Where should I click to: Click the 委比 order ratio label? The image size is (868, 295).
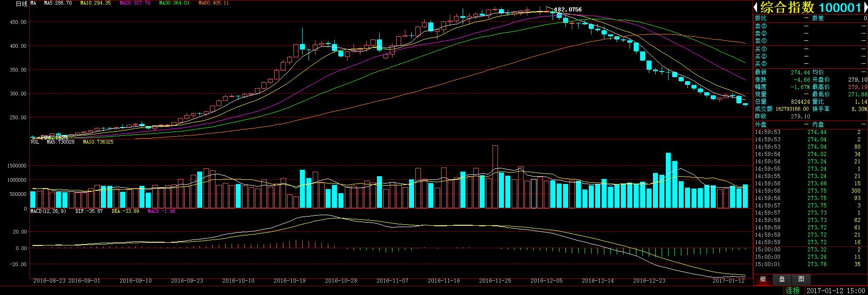[761, 18]
